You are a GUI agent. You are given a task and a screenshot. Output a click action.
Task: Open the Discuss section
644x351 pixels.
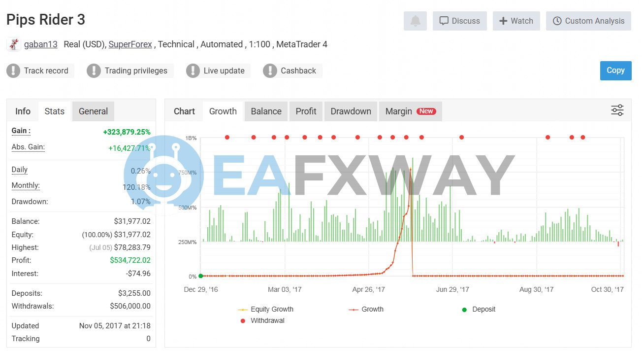(460, 21)
